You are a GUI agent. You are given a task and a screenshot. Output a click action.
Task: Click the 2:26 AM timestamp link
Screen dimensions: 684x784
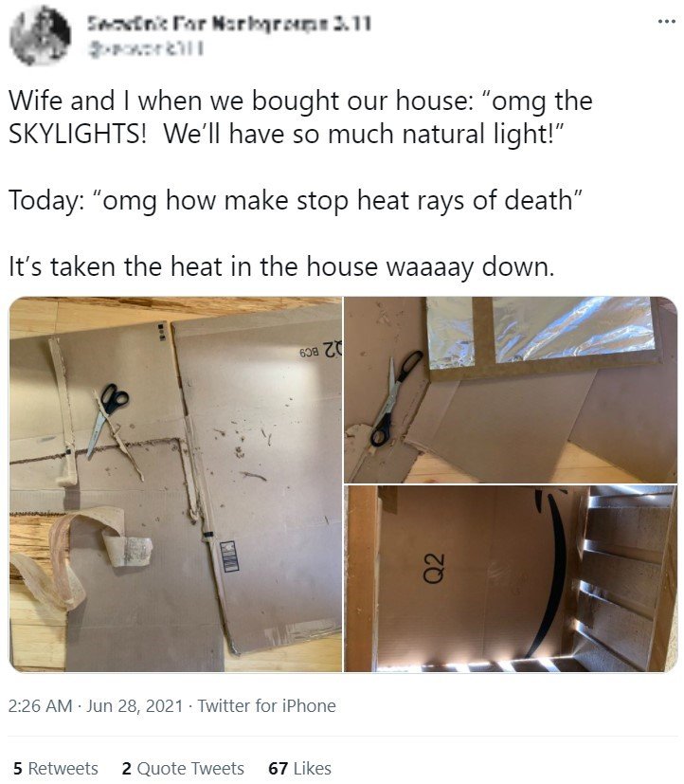(x=40, y=705)
